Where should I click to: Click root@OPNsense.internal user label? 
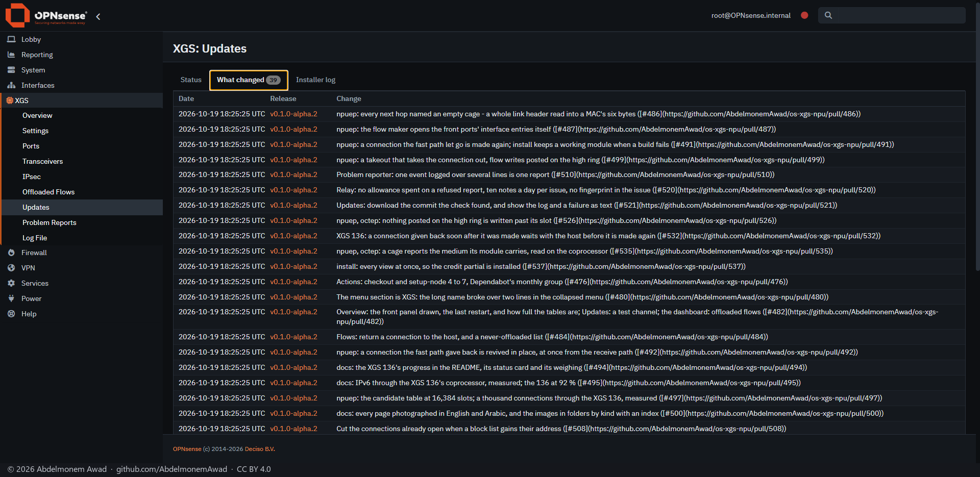(751, 15)
